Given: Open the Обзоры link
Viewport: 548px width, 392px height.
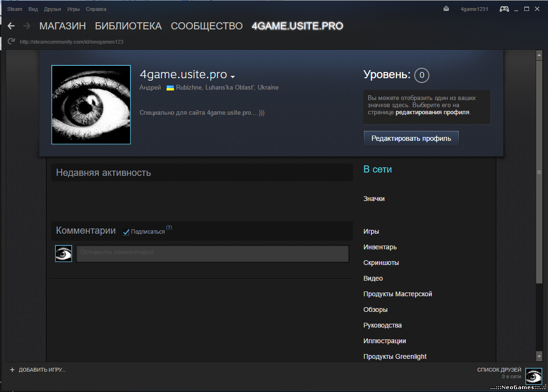Looking at the screenshot, I should pyautogui.click(x=375, y=310).
